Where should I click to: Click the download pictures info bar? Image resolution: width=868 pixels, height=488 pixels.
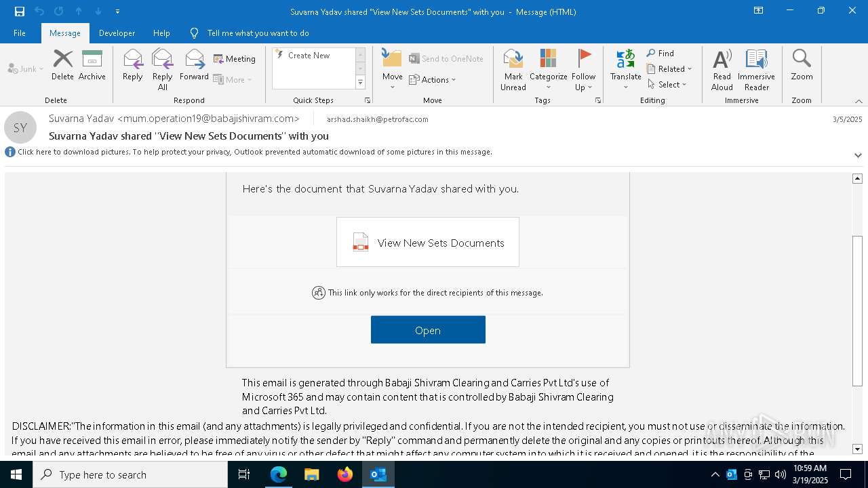click(x=254, y=152)
